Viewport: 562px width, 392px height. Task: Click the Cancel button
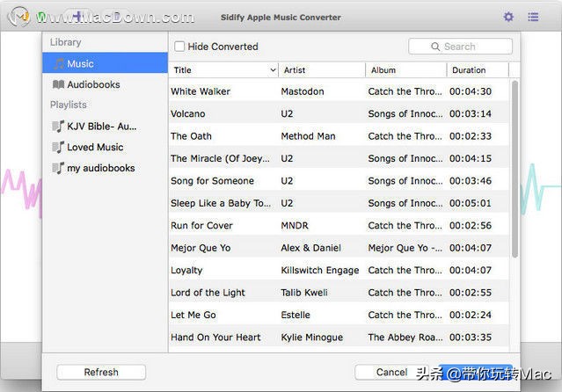[x=391, y=372]
